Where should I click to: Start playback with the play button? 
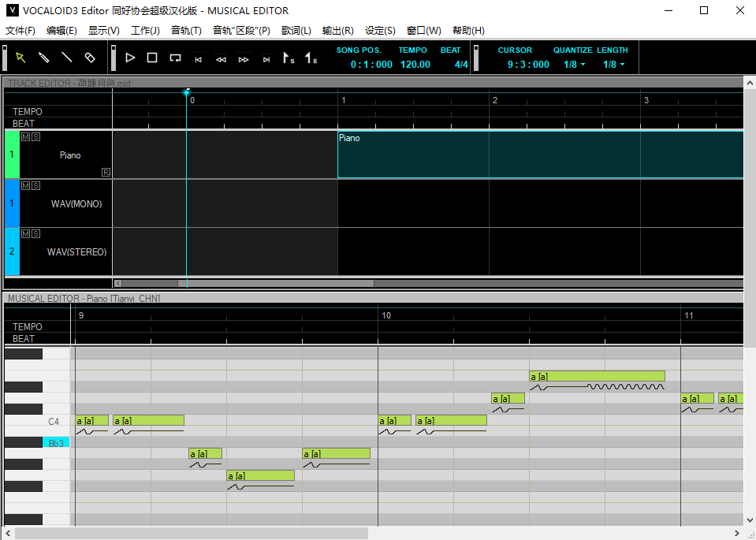click(130, 58)
